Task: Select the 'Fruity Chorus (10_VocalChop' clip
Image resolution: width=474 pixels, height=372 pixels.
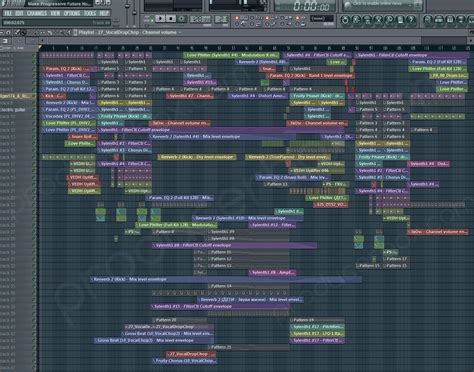Action: coord(185,361)
